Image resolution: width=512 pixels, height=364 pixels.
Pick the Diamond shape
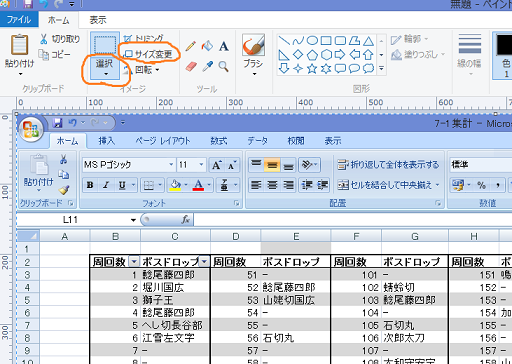(x=298, y=54)
